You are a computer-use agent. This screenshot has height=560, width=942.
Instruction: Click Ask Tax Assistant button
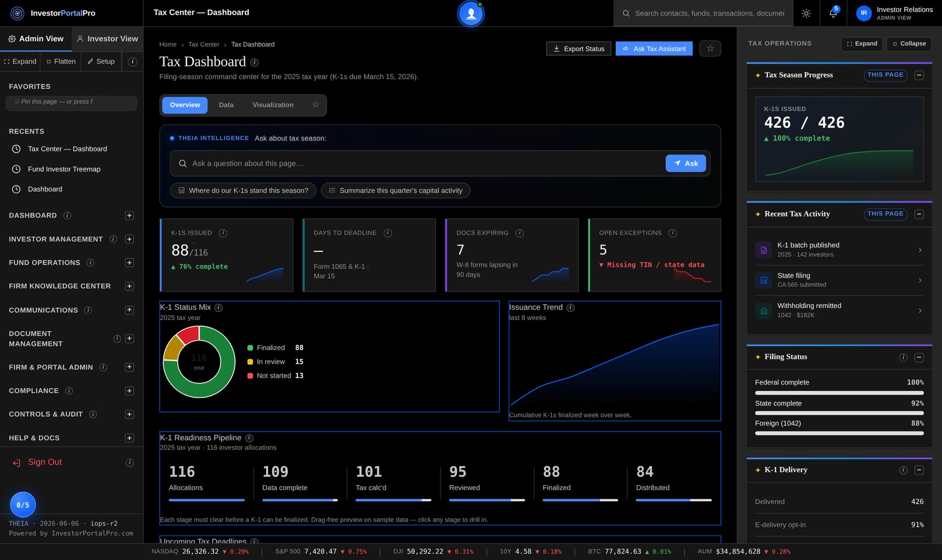(x=654, y=49)
